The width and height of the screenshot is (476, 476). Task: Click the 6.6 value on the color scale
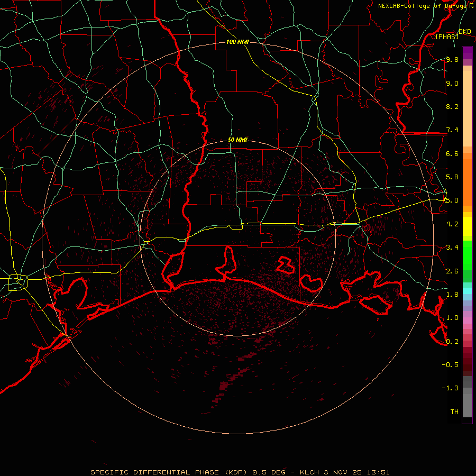[x=452, y=153]
